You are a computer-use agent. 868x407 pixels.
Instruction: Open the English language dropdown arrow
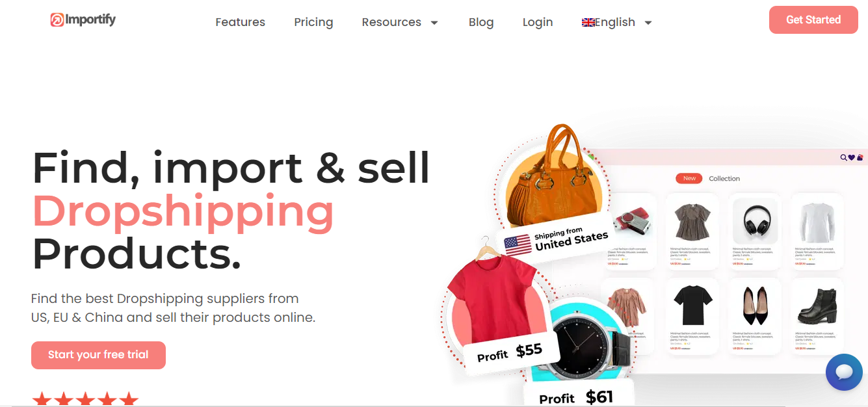[648, 23]
